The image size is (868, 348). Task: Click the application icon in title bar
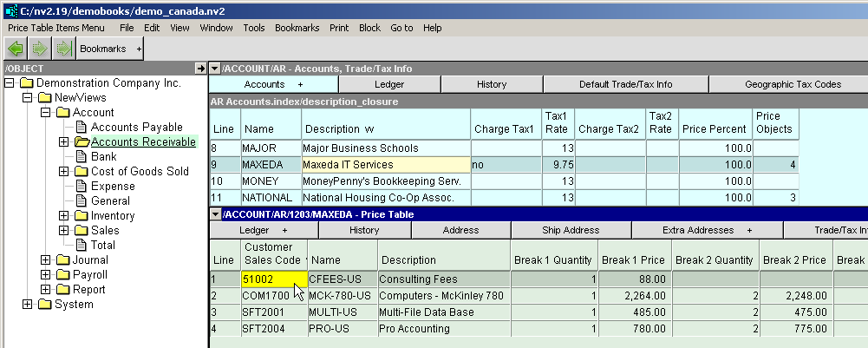[10, 10]
